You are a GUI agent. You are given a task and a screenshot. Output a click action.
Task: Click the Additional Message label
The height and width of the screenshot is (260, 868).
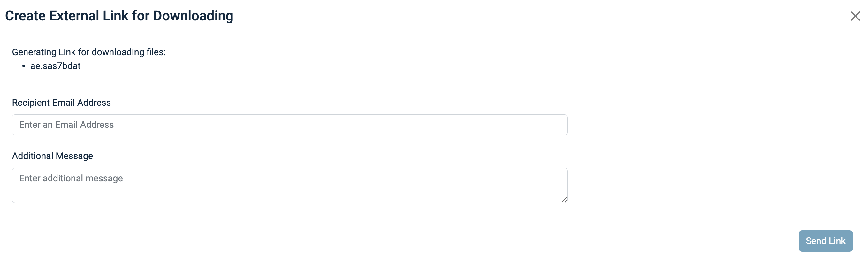pos(52,156)
